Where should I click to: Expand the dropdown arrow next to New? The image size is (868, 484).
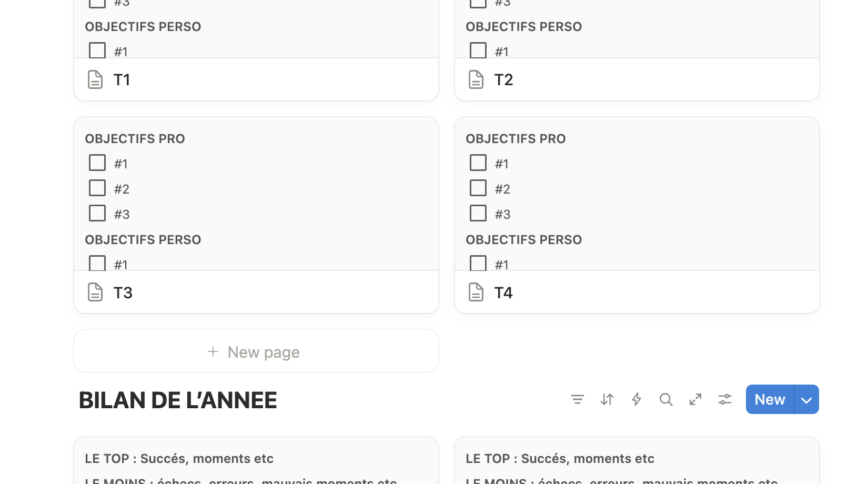tap(806, 400)
